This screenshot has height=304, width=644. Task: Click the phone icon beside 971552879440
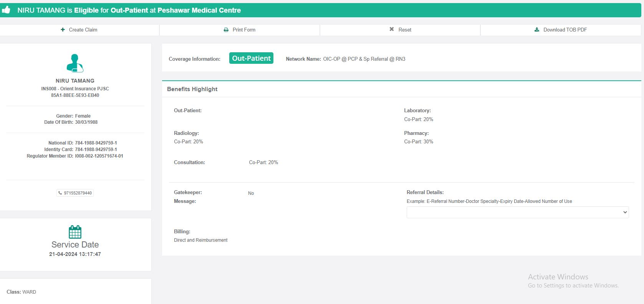pos(60,193)
